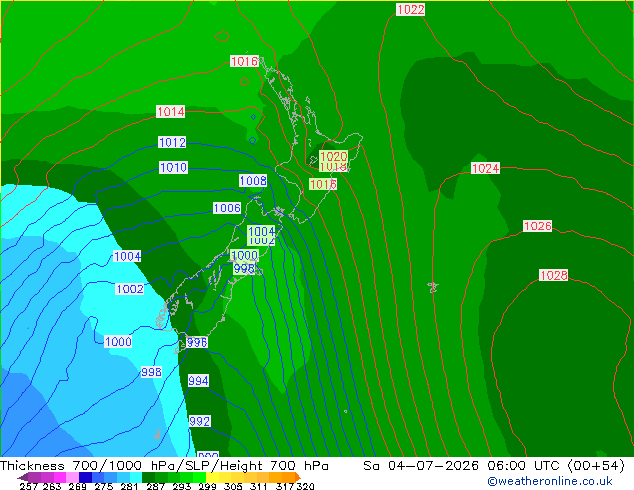634x490 pixels.
Task: Click the red 1014 isobar label
Action: point(171,112)
